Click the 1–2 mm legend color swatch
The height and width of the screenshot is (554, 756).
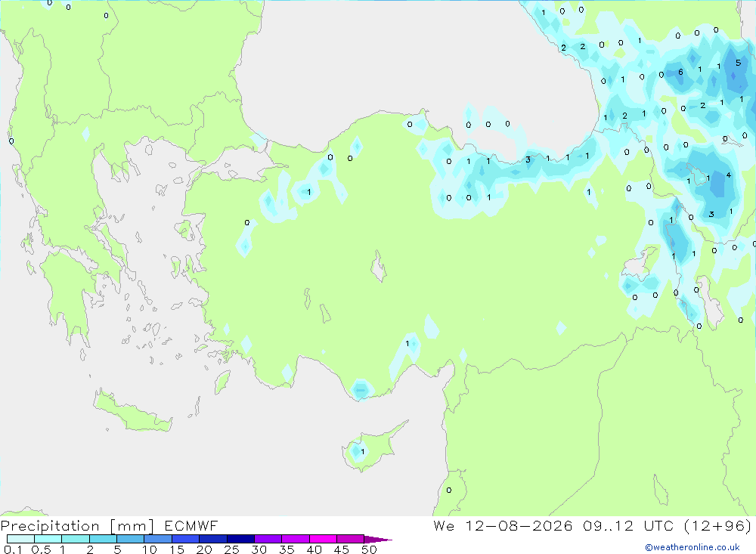click(76, 539)
